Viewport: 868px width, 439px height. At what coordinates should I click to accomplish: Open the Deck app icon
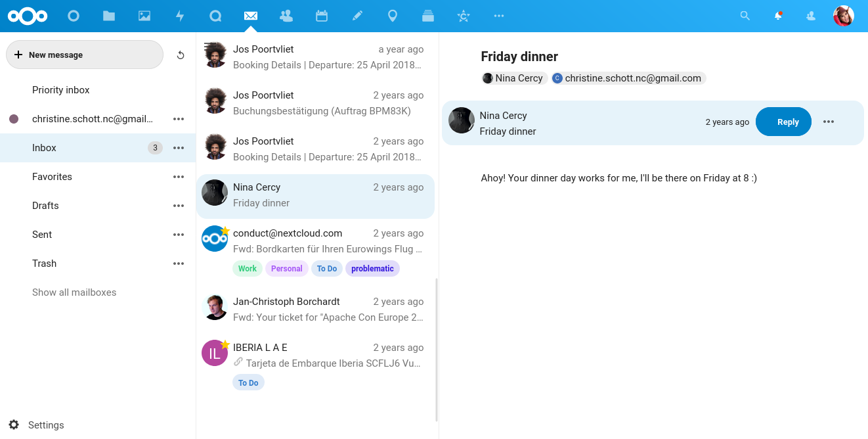428,15
